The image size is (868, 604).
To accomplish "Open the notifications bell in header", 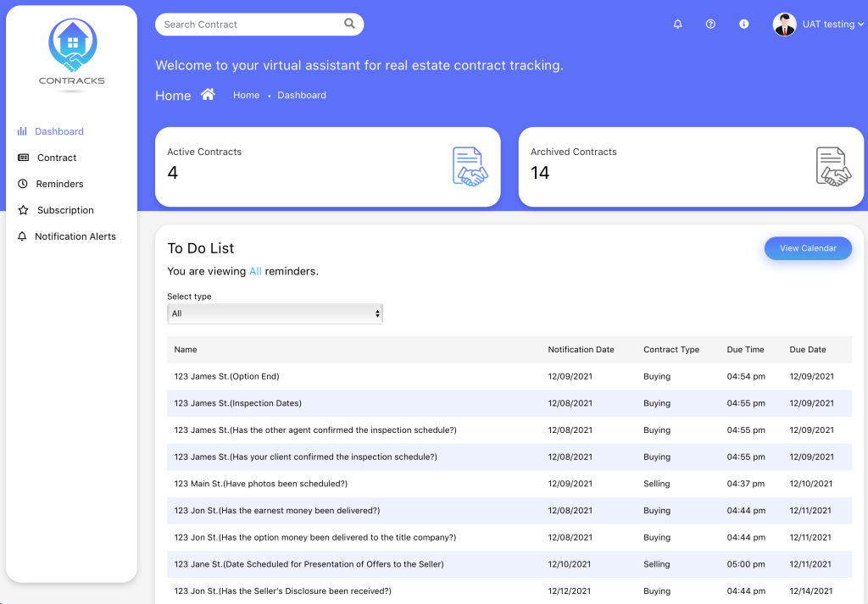I will click(677, 25).
